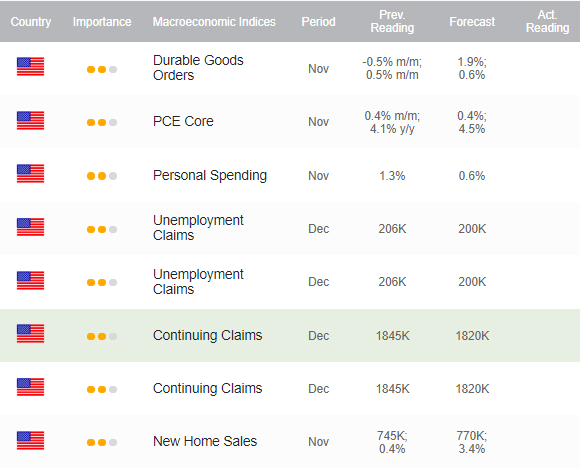Click the Forecast column header
This screenshot has width=580, height=468.
pos(472,22)
